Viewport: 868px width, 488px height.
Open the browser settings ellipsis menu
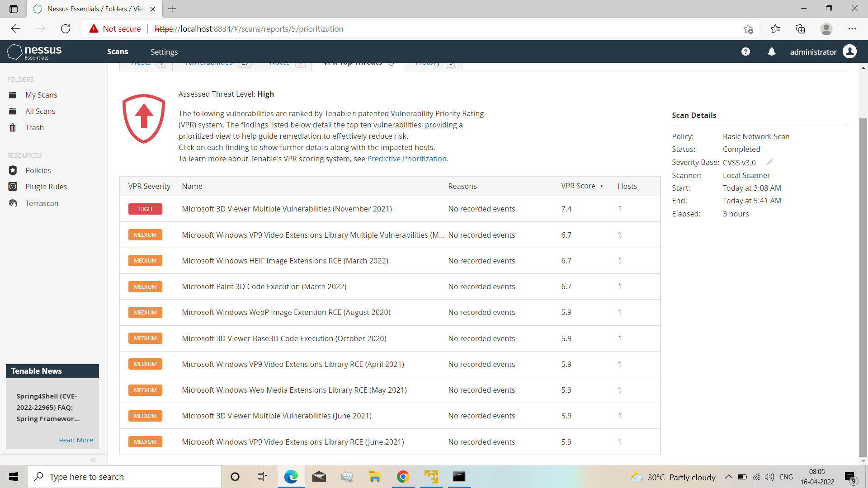852,29
